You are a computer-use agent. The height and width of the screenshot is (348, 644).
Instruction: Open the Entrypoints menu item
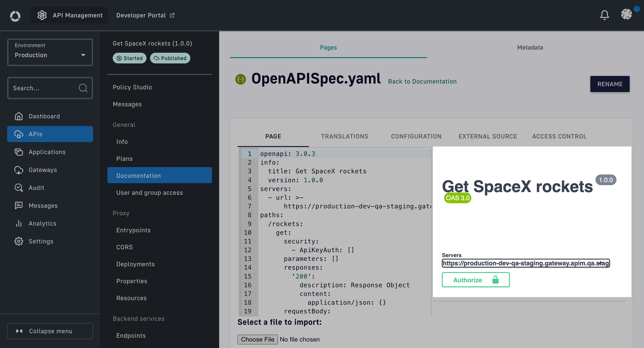pyautogui.click(x=159, y=230)
